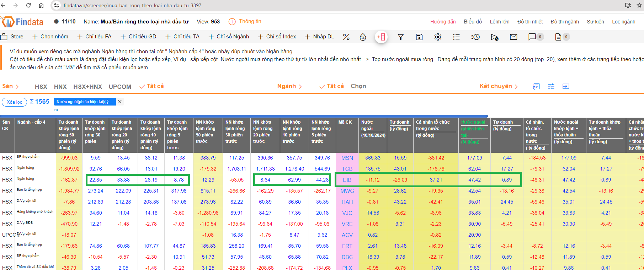Click the site information icon in address bar
644x270 pixels.
click(57, 5)
